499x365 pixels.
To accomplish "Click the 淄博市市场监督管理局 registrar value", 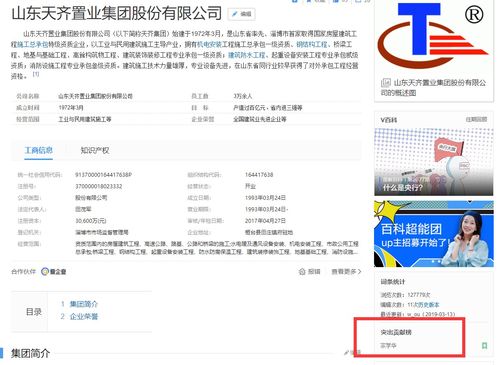I will 102,232.
